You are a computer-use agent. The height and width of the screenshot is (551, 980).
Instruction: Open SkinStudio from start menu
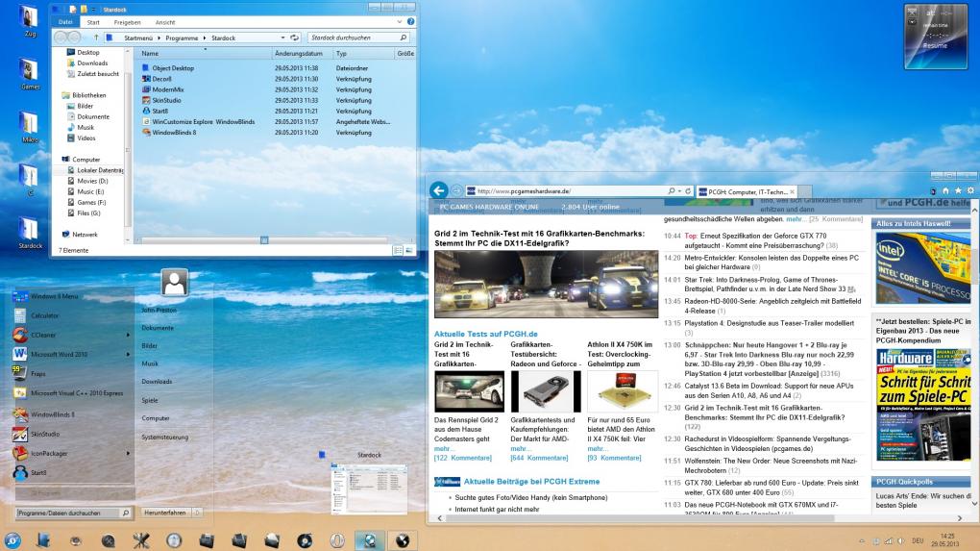(71, 434)
